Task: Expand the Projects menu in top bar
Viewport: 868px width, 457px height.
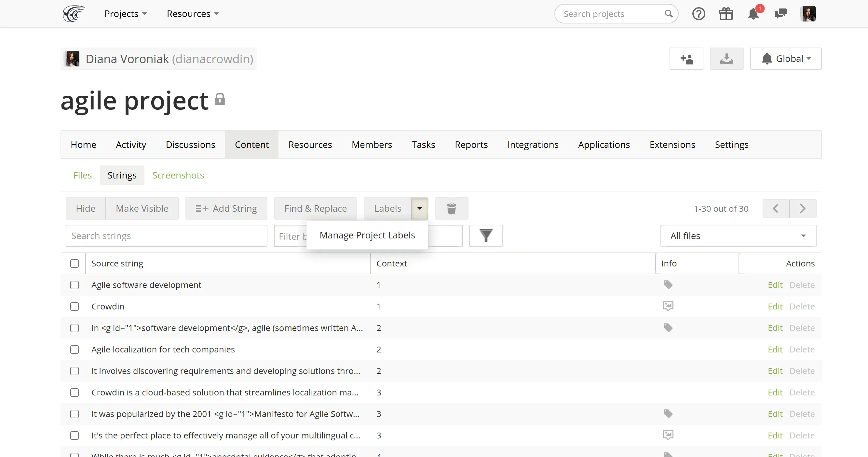Action: click(x=125, y=14)
